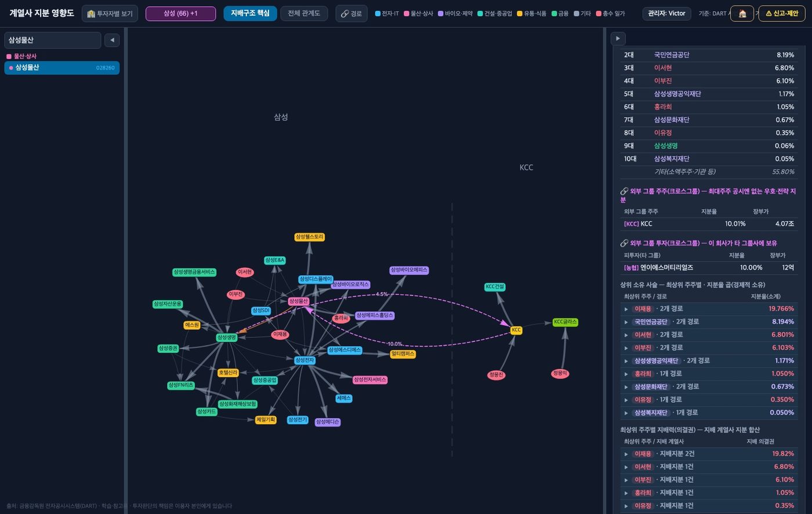Viewport: 812px width, 514px height.
Task: Expand 삼성문화재단 2개 경로 row
Action: [x=709, y=387]
